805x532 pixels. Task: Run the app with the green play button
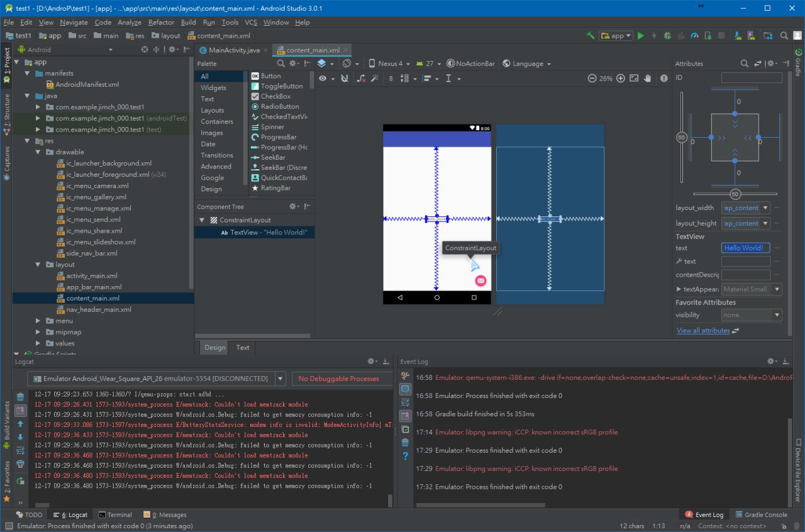click(640, 36)
